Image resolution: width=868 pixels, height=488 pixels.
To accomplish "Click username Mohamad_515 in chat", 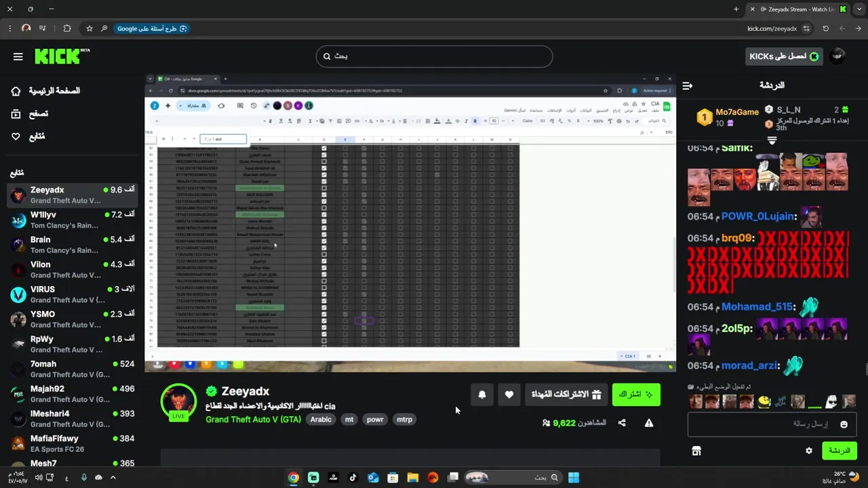I will click(x=757, y=306).
